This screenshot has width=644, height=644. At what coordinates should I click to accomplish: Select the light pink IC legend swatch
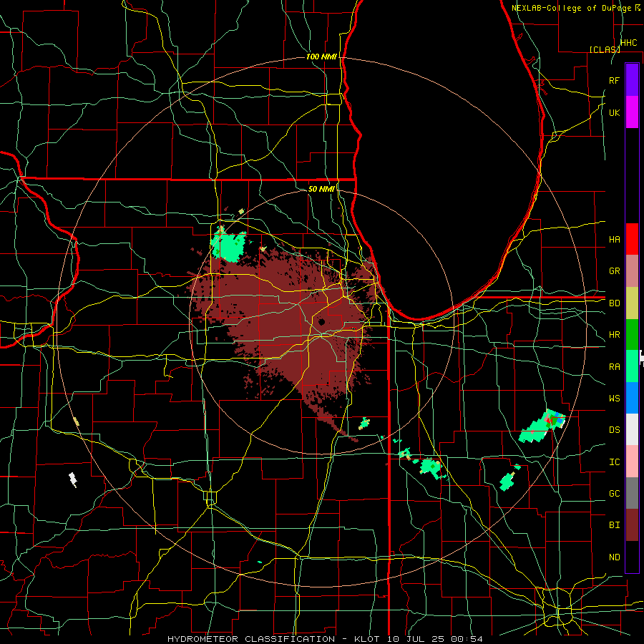[x=632, y=462]
